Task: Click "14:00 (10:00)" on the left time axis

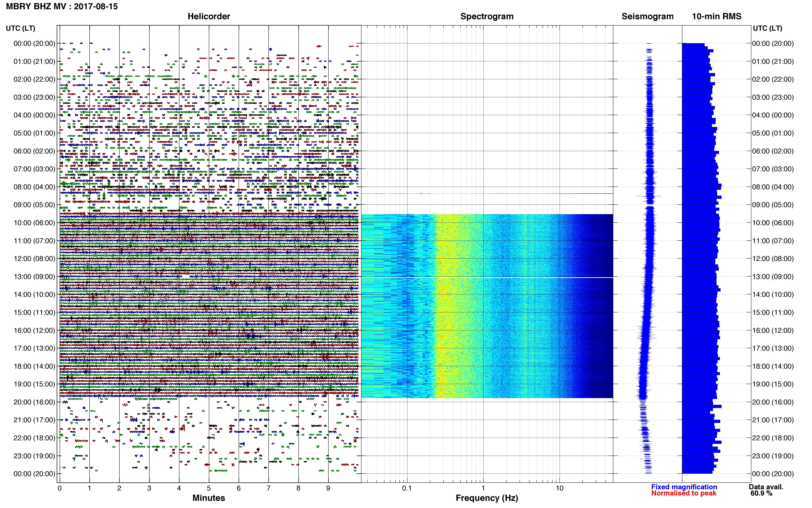Action: pyautogui.click(x=34, y=295)
